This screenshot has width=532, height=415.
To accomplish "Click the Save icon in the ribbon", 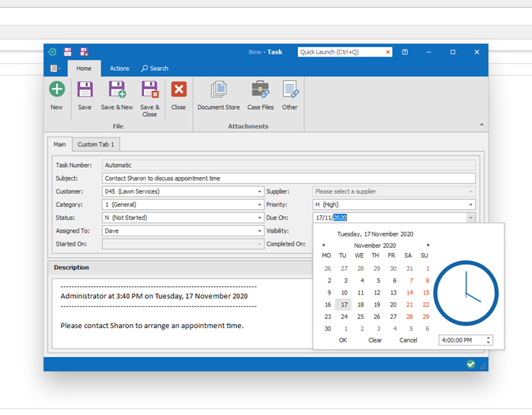I will pyautogui.click(x=85, y=90).
